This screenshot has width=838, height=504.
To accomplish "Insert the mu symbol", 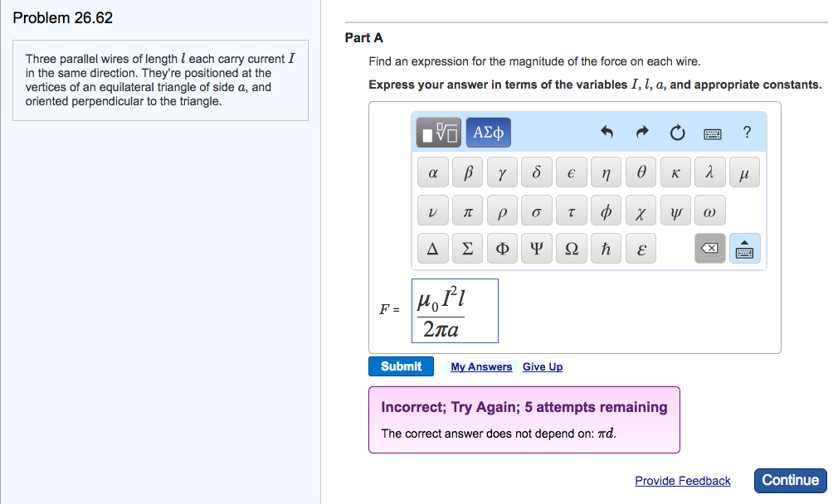I will [x=743, y=173].
